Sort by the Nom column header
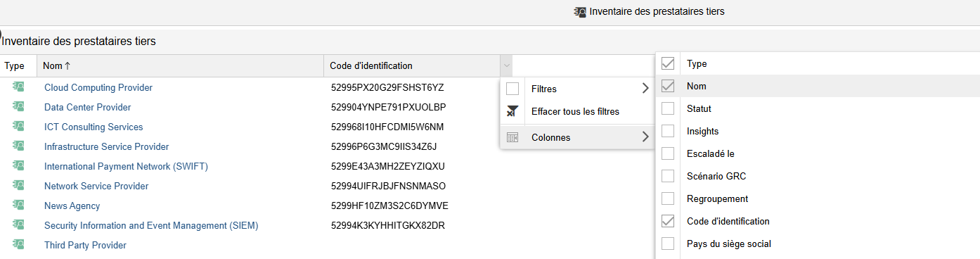The width and height of the screenshot is (980, 259). 180,65
